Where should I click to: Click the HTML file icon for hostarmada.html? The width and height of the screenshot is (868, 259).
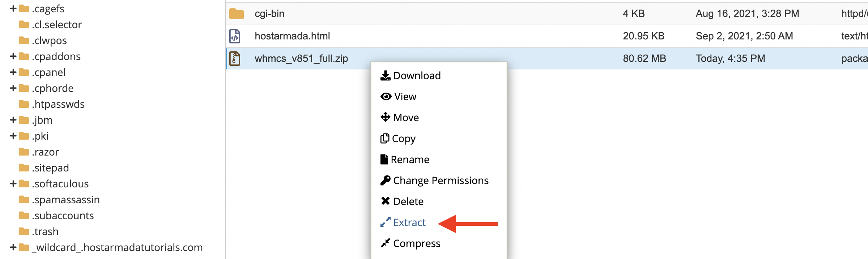[235, 36]
